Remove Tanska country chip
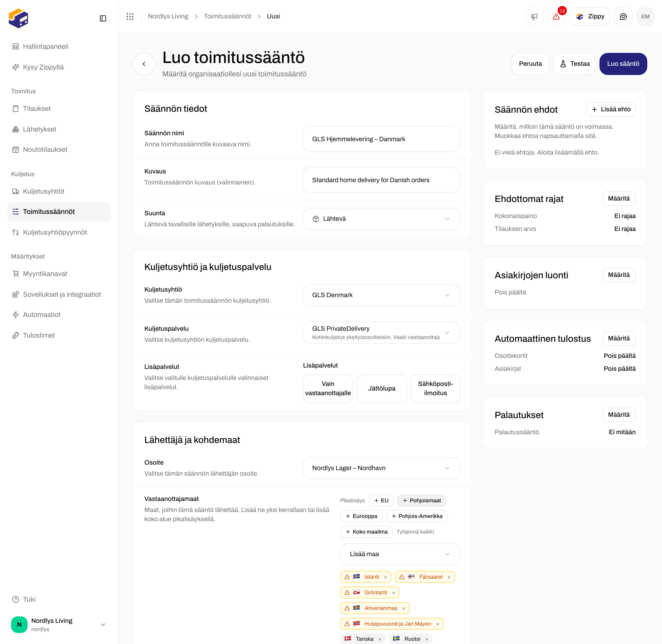662x644 pixels. click(380, 639)
